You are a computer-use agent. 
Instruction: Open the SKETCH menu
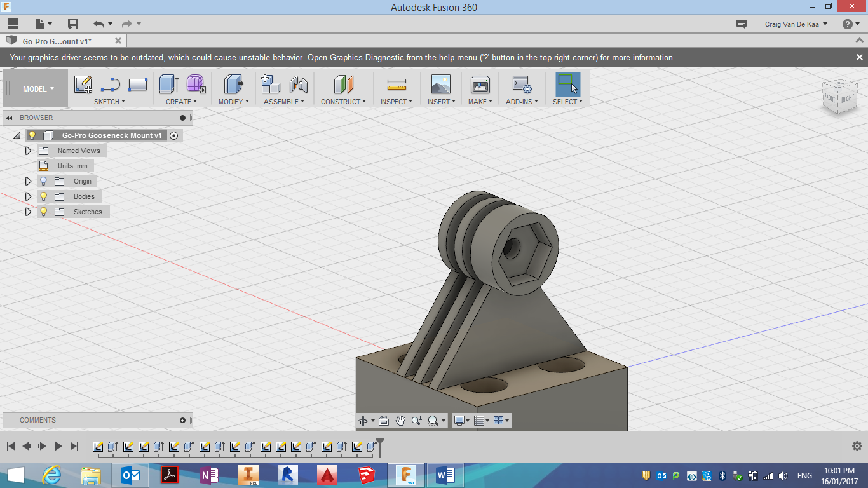[x=109, y=102]
